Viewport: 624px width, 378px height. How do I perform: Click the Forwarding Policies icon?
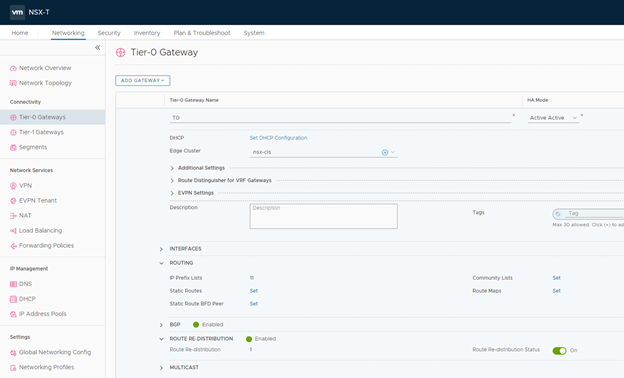13,246
